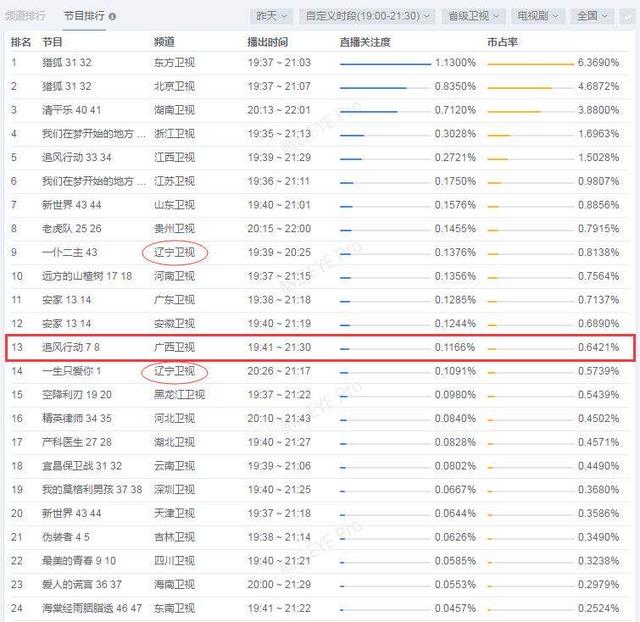The image size is (640, 622).
Task: Select 追风行动 33 34 program
Action: [77, 157]
